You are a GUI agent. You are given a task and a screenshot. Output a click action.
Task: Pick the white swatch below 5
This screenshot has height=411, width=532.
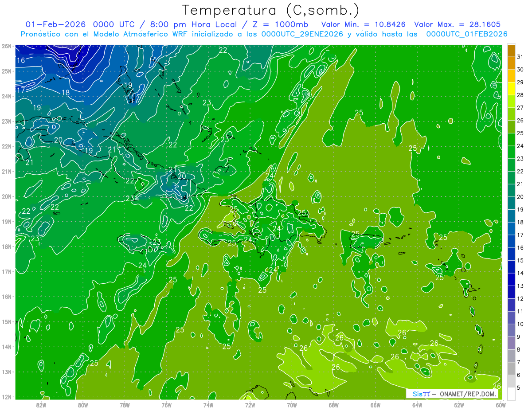pyautogui.click(x=511, y=394)
